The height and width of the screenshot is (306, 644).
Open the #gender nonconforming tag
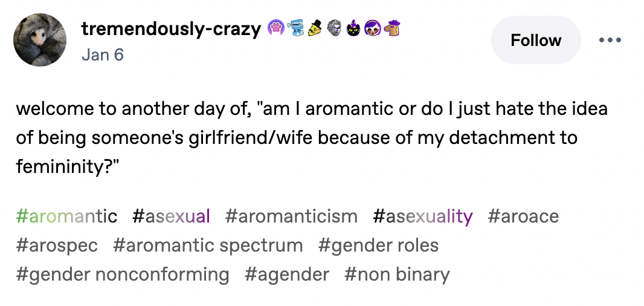pos(123,275)
